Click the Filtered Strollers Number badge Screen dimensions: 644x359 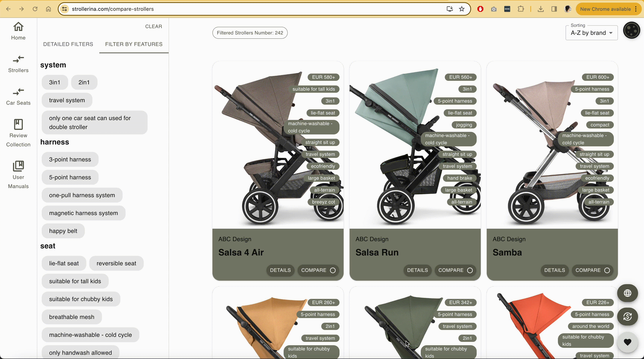tap(250, 33)
